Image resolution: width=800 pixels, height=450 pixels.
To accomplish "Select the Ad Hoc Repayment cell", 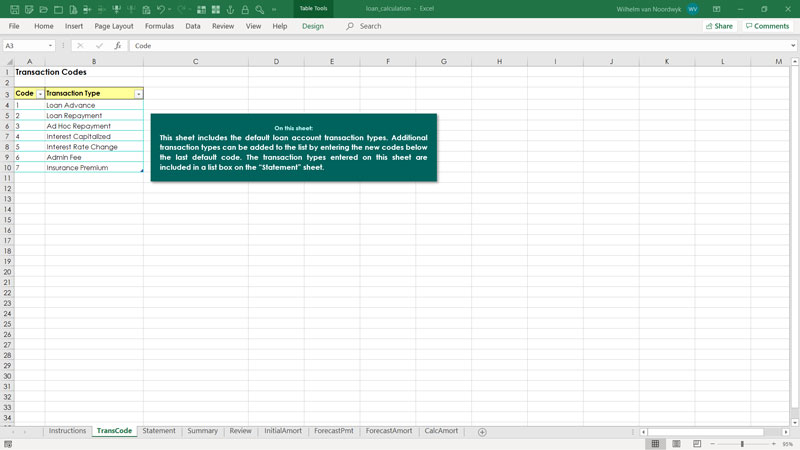I will click(94, 126).
